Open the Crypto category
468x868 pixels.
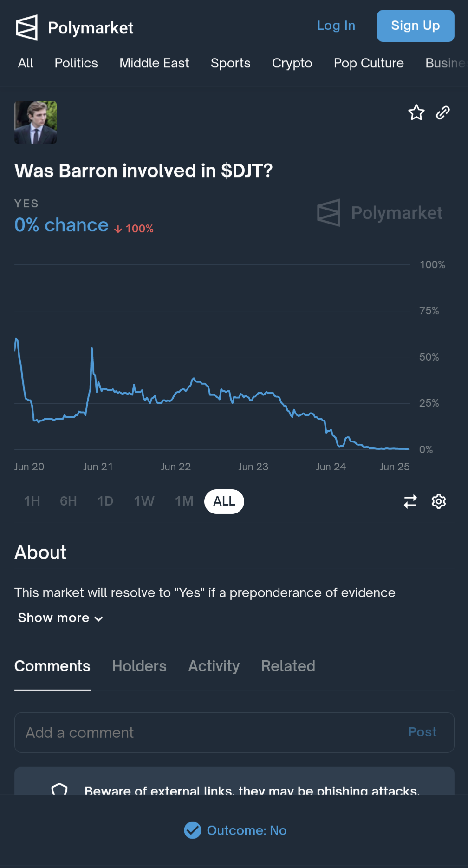click(x=292, y=63)
